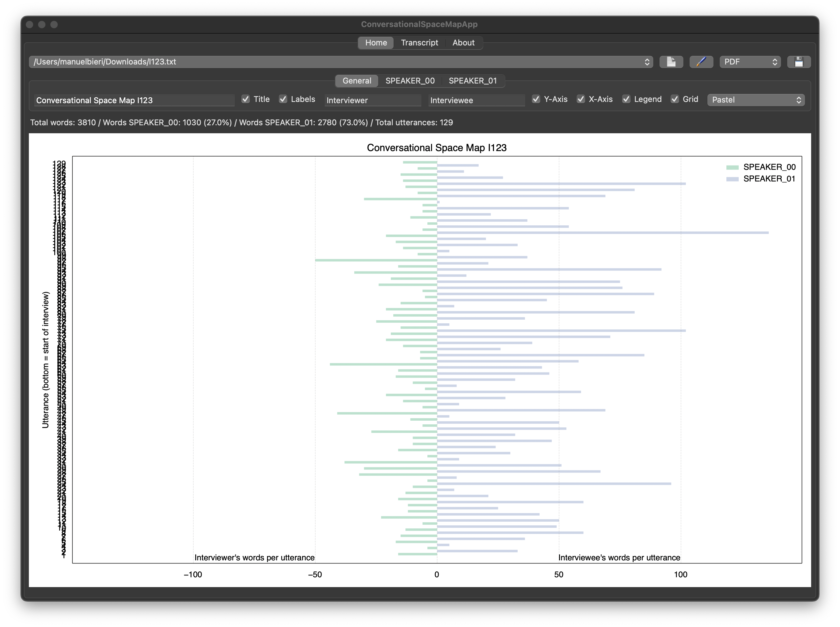Toggle the Title checkbox
This screenshot has width=840, height=627.
click(246, 99)
